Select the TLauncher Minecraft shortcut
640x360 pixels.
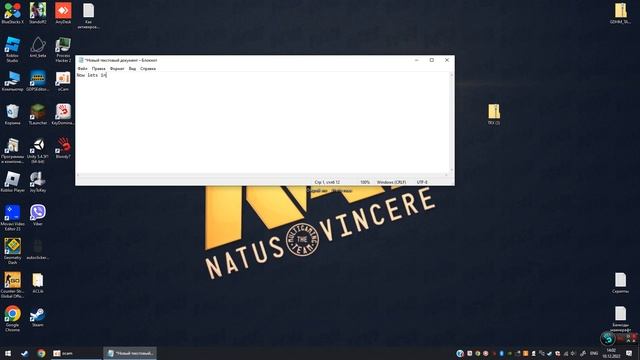point(38,114)
